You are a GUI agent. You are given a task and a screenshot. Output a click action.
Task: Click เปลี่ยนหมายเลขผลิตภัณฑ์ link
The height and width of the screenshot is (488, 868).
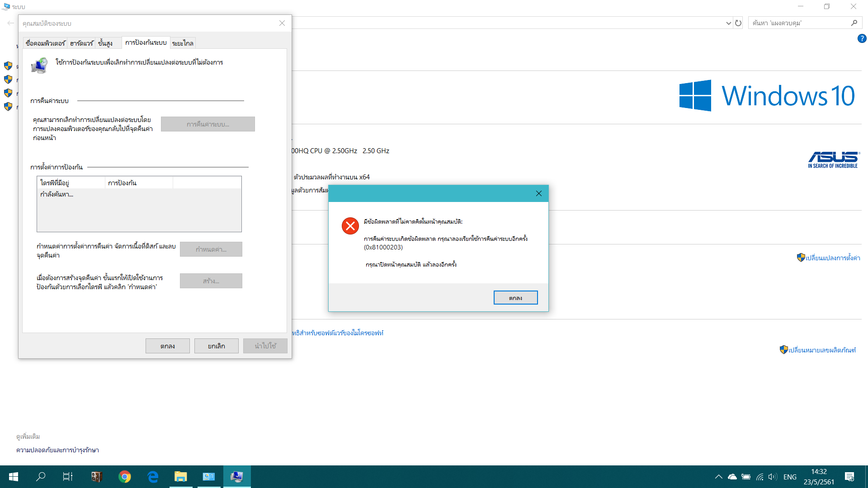pos(822,350)
